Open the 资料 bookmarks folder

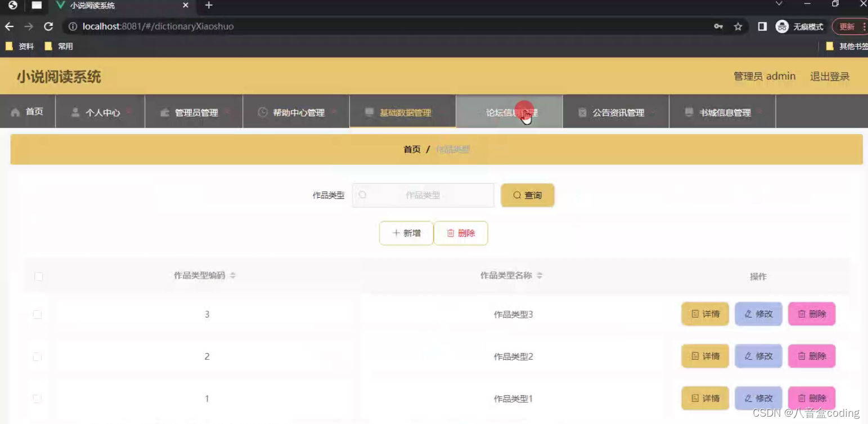tap(19, 46)
